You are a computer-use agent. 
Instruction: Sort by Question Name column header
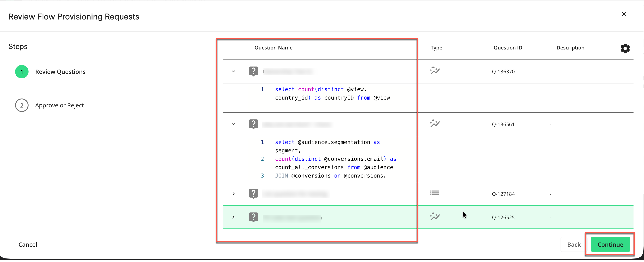tap(273, 48)
